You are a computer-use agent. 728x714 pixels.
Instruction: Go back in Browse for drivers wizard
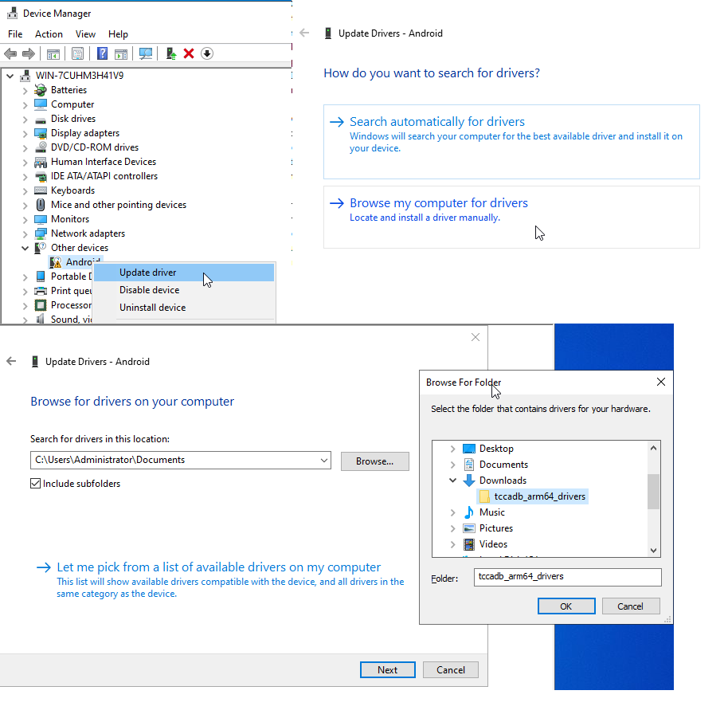[x=11, y=362]
